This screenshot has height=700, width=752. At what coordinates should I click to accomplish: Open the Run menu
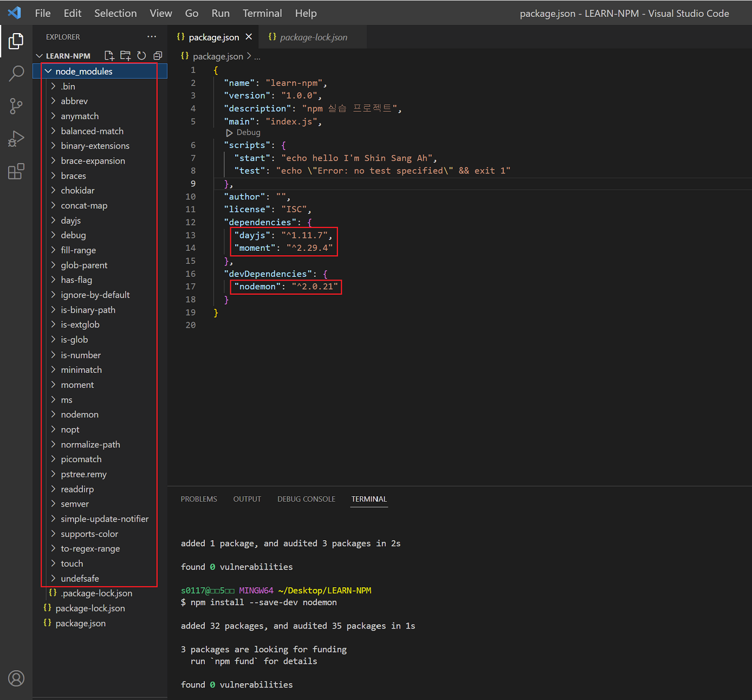coord(221,13)
